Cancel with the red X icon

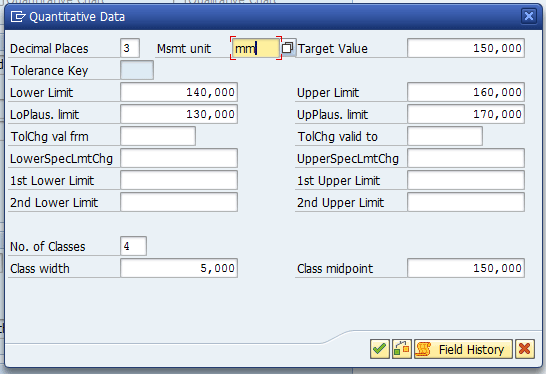point(525,349)
